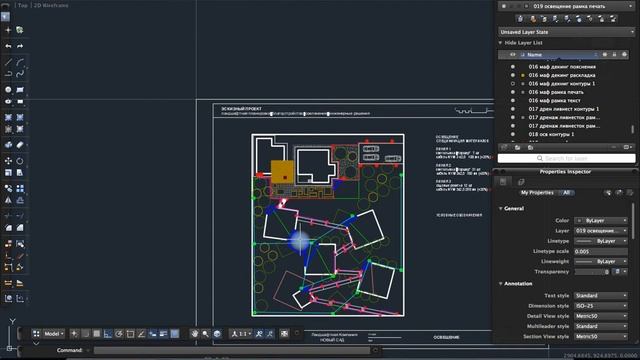
Task: Select the Array tool with blue squares
Action: point(20,189)
